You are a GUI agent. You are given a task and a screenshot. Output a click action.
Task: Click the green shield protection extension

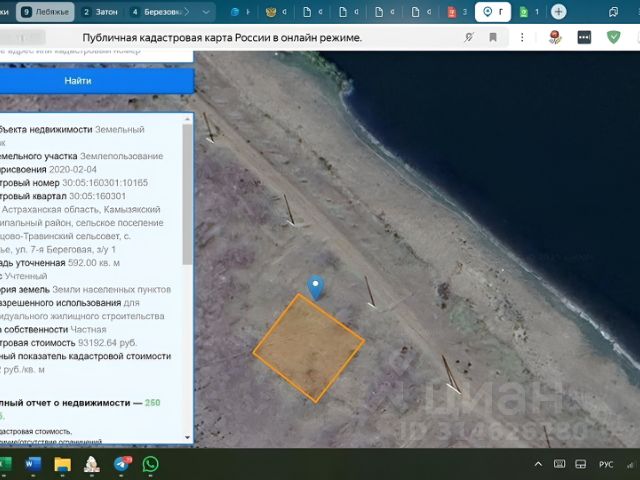pyautogui.click(x=613, y=37)
